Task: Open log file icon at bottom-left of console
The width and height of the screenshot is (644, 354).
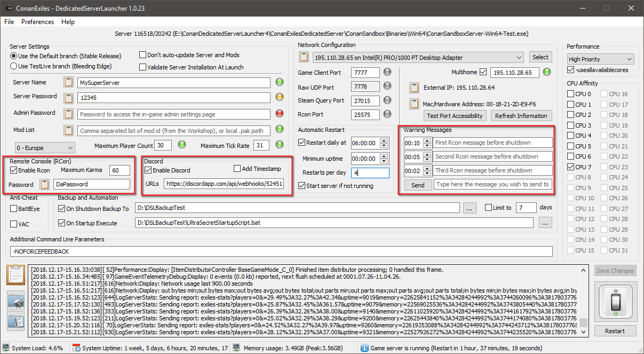Action: pos(15,321)
